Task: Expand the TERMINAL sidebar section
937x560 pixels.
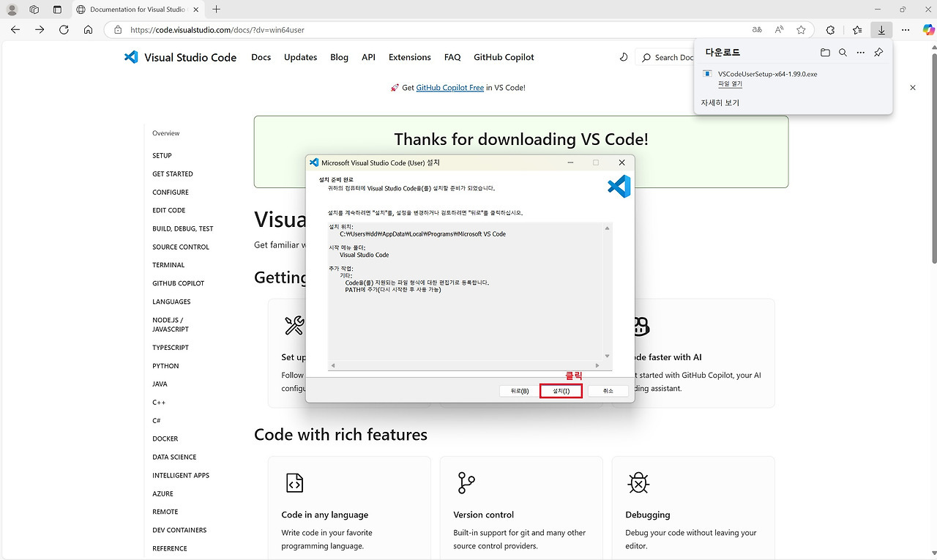Action: [x=168, y=265]
